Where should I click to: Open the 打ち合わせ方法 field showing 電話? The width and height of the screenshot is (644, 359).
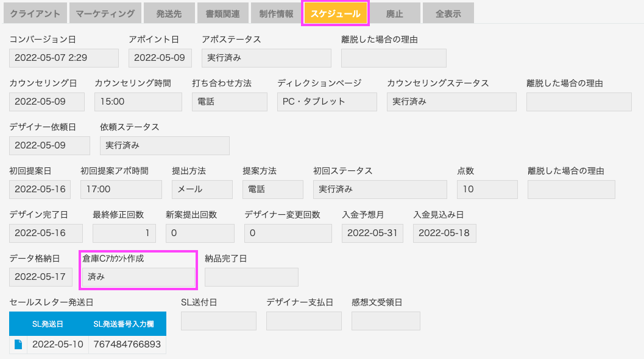point(229,102)
